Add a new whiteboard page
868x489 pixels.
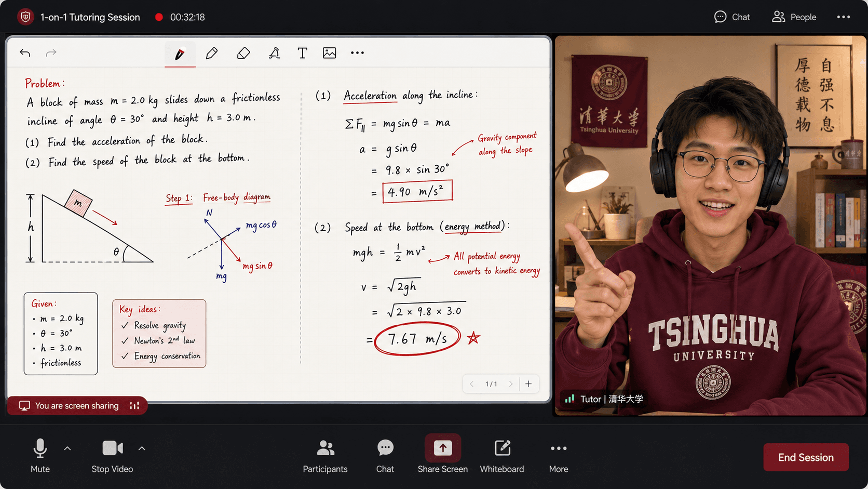coord(528,384)
